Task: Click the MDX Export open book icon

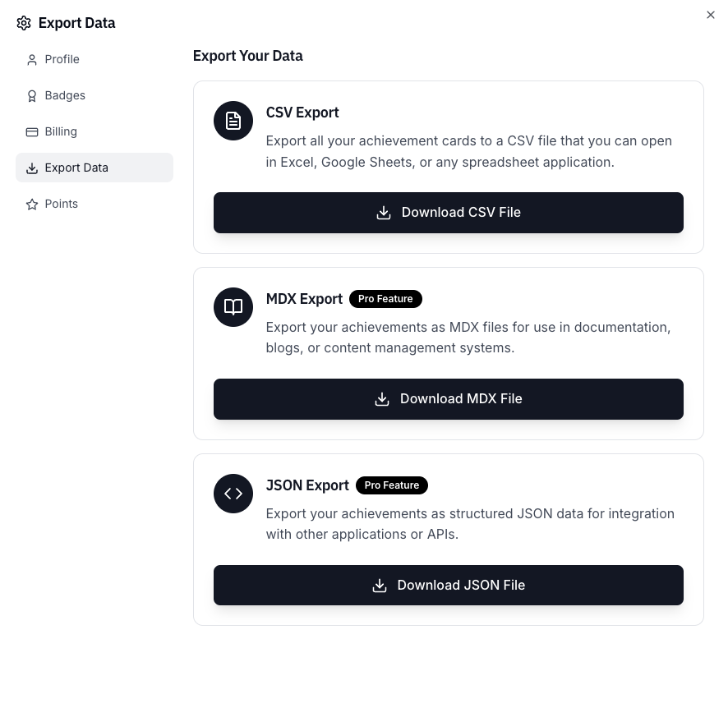Action: (233, 307)
